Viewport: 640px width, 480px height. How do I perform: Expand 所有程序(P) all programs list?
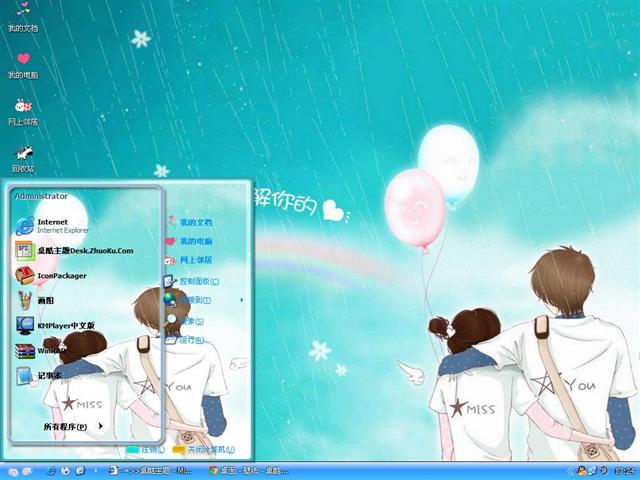[x=73, y=427]
